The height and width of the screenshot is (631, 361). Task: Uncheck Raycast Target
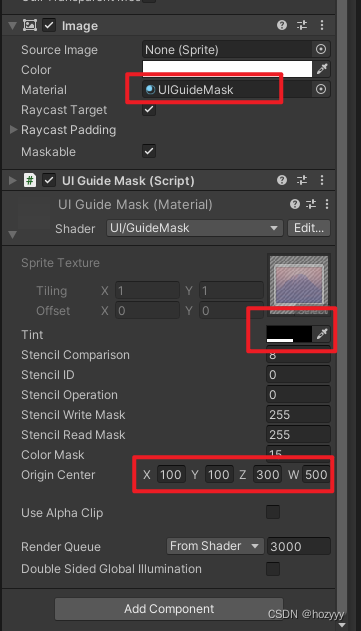[149, 109]
